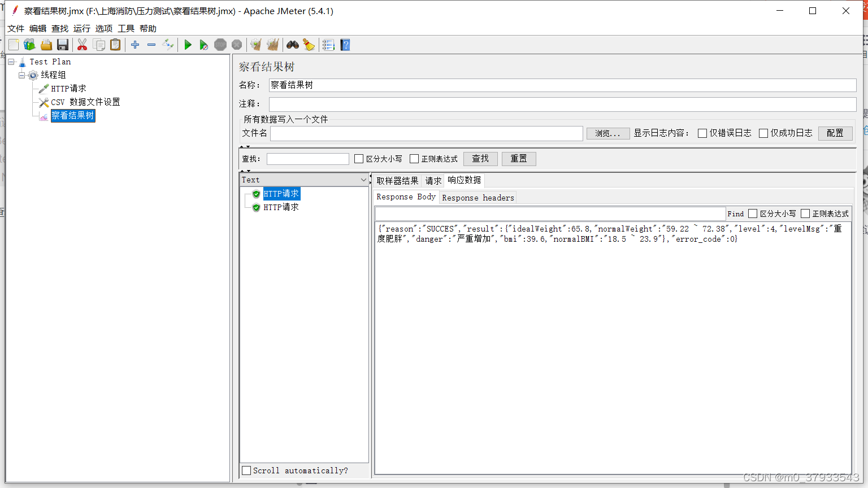
Task: Switch to the 请求 tab
Action: pyautogui.click(x=433, y=181)
